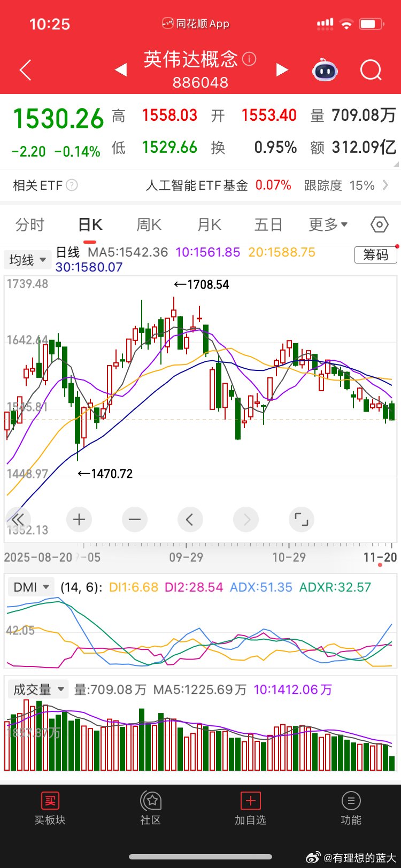Open search with the magnifier icon

(371, 70)
